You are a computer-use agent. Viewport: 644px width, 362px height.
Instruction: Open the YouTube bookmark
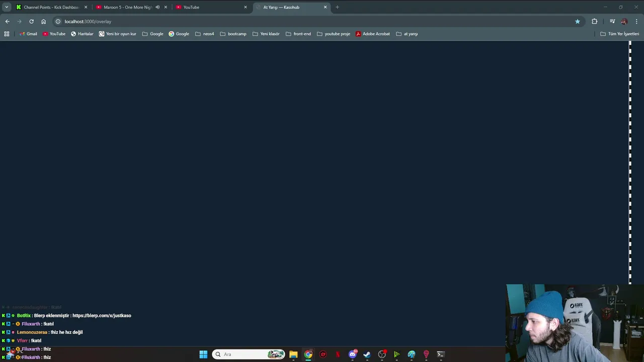pyautogui.click(x=54, y=34)
